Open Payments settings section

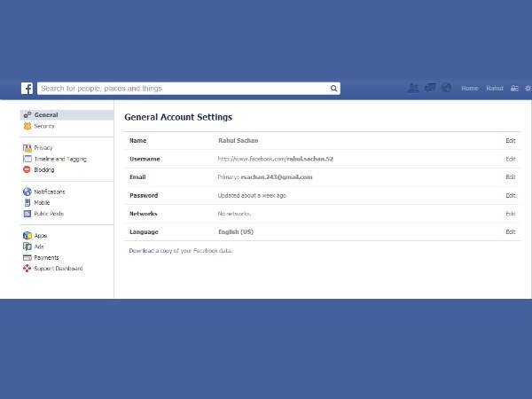pos(46,258)
